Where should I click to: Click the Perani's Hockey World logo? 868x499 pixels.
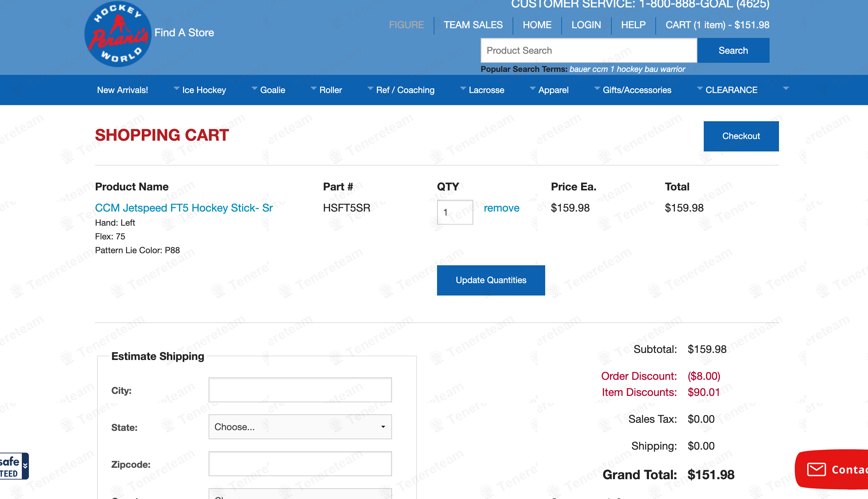click(118, 34)
